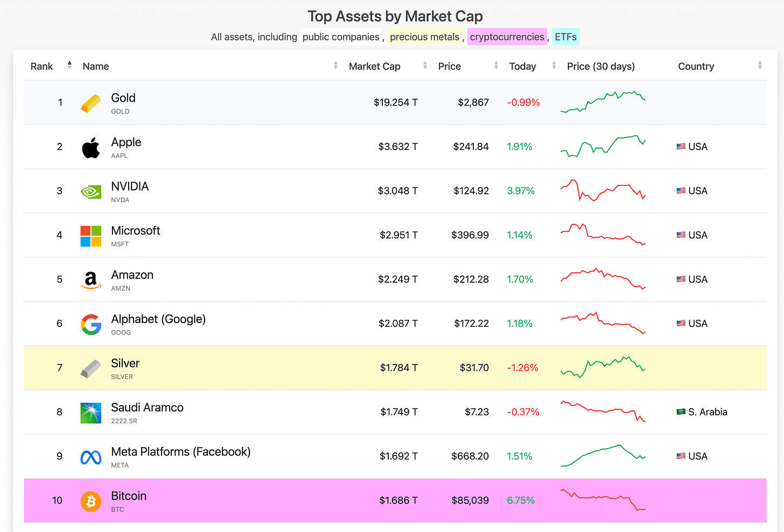Click the Microsoft logo icon
Viewport: 784px width, 532px height.
pos(91,236)
